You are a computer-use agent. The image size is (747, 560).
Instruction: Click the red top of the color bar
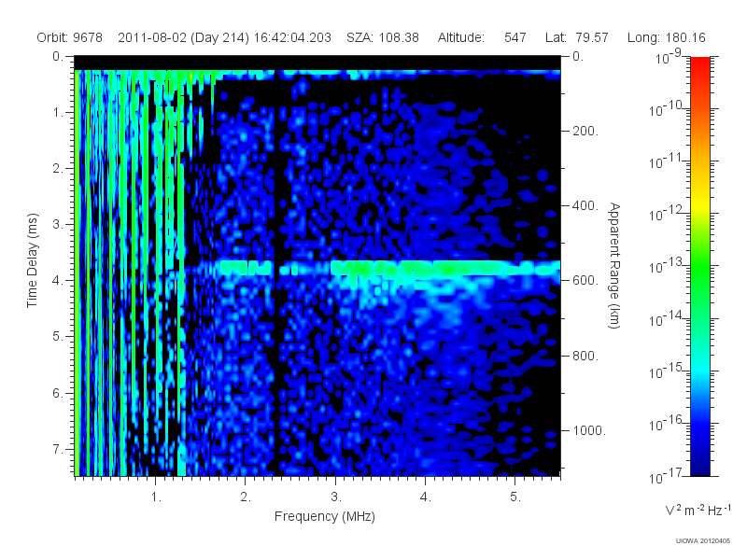click(x=699, y=64)
